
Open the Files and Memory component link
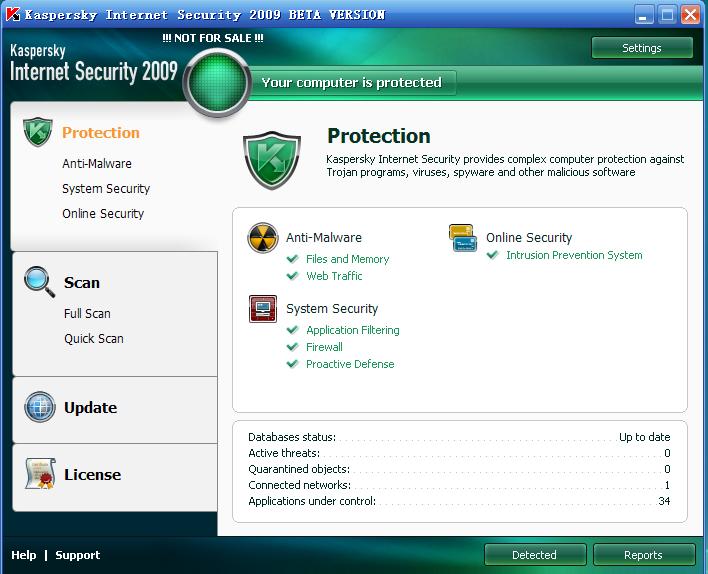point(347,259)
